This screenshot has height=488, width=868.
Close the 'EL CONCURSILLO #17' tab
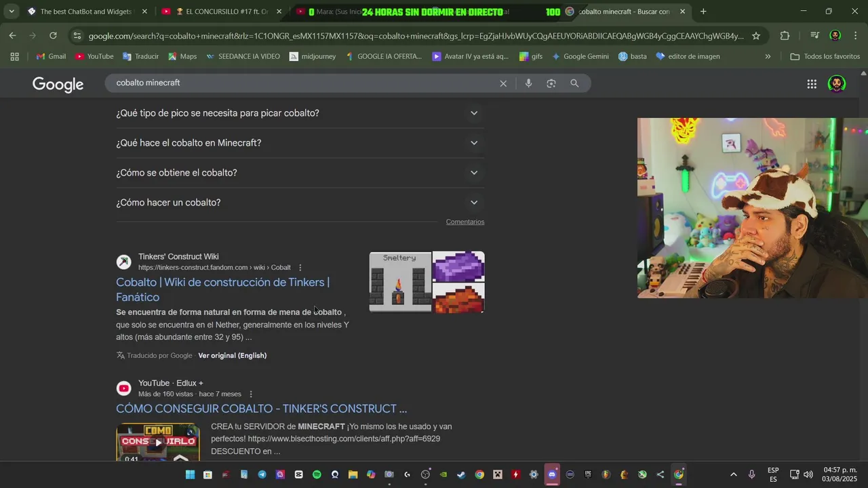point(279,12)
